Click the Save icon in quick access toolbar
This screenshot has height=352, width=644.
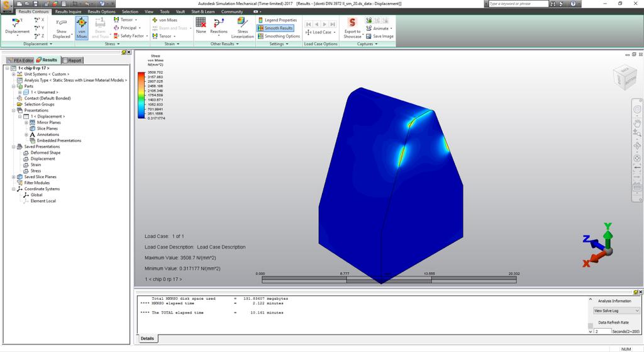click(36, 4)
